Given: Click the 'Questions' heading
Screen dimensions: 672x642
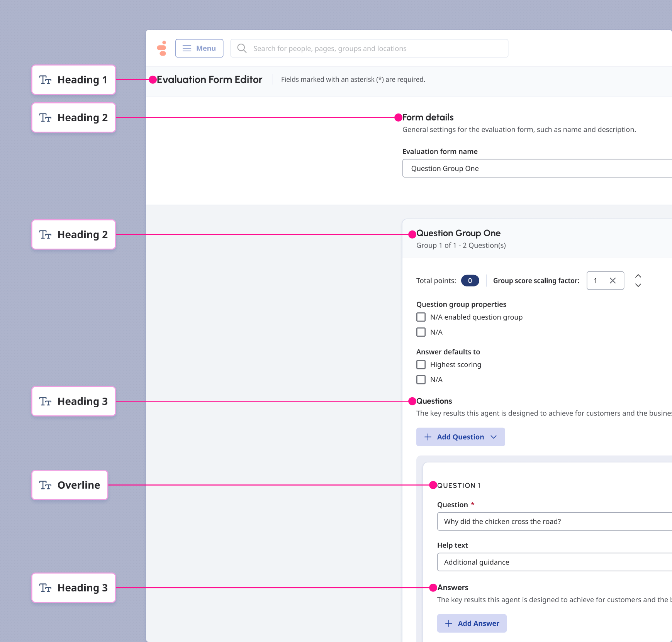Looking at the screenshot, I should (434, 401).
